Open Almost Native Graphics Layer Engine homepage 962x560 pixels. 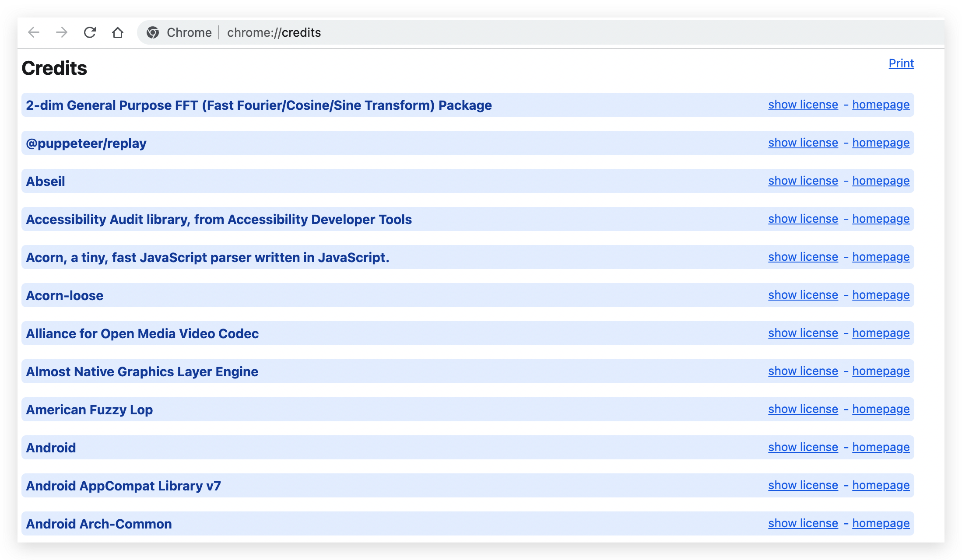[x=881, y=371]
